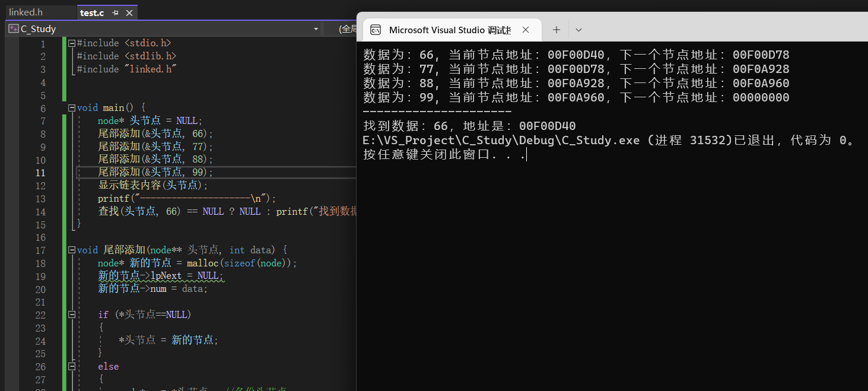
Task: Collapse the else block at line 26
Action: (x=72, y=367)
